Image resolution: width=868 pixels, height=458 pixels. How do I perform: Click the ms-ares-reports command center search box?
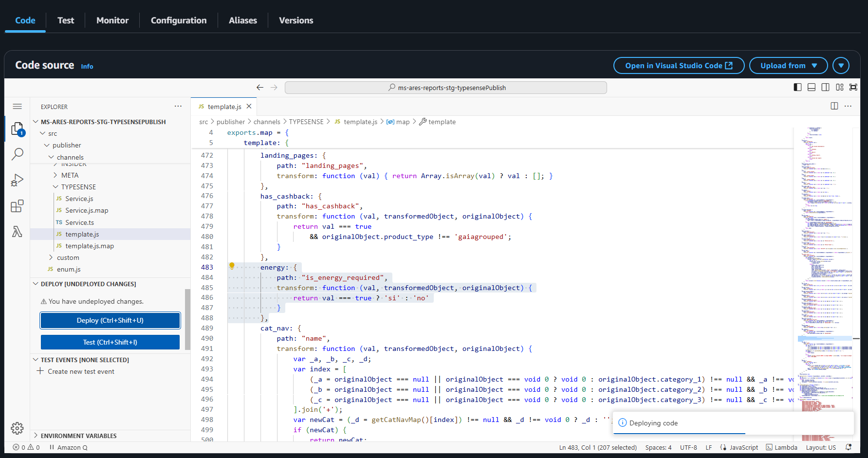[x=445, y=88]
